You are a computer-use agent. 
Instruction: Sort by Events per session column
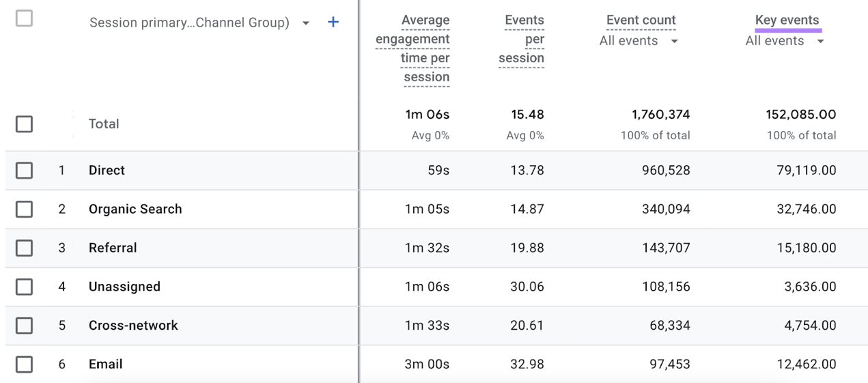[523, 39]
